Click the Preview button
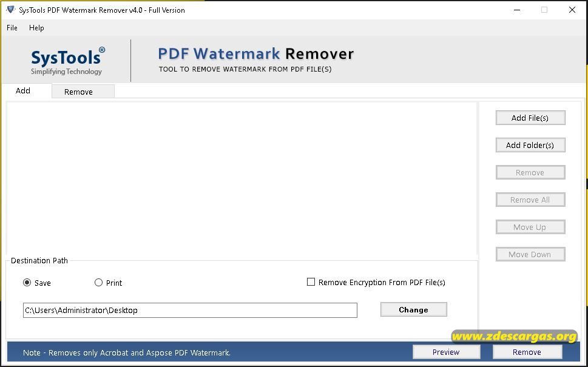The height and width of the screenshot is (367, 588). click(x=446, y=352)
